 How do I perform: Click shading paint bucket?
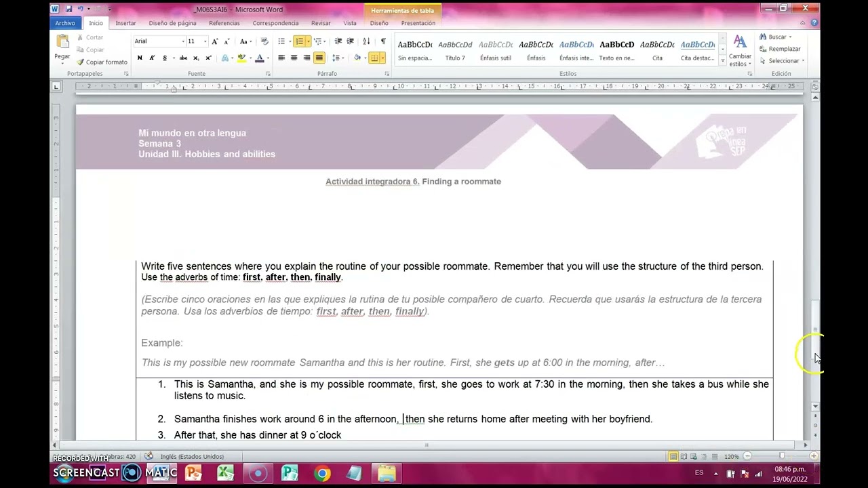click(357, 58)
